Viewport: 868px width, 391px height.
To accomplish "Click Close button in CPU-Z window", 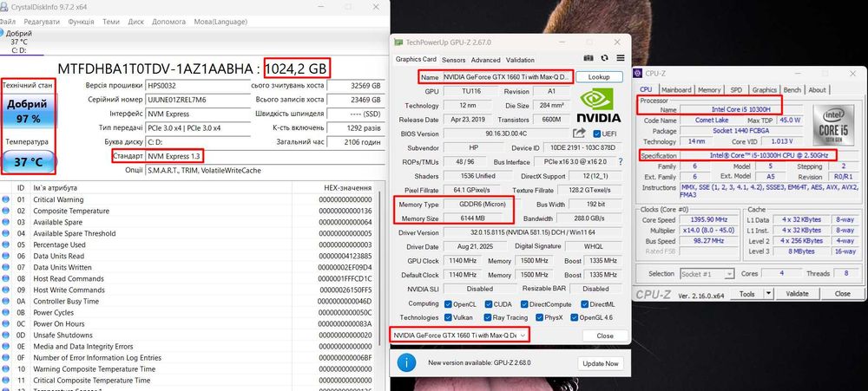I will 842,294.
